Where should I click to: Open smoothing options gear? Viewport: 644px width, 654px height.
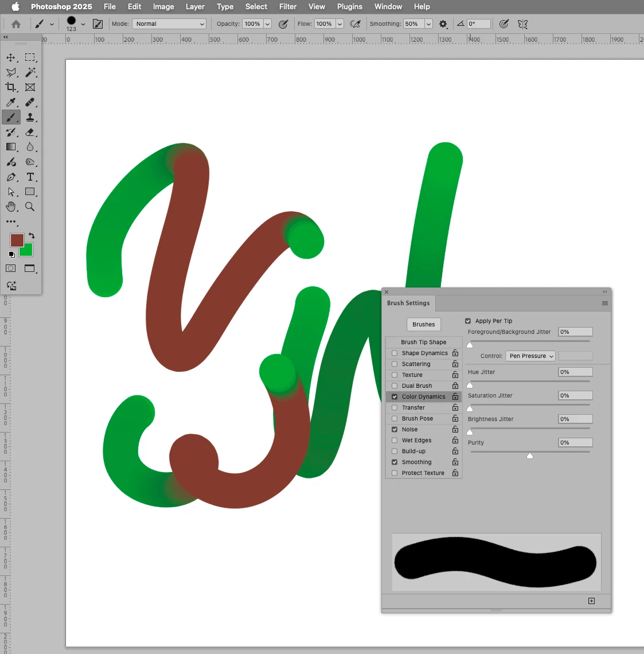[443, 24]
